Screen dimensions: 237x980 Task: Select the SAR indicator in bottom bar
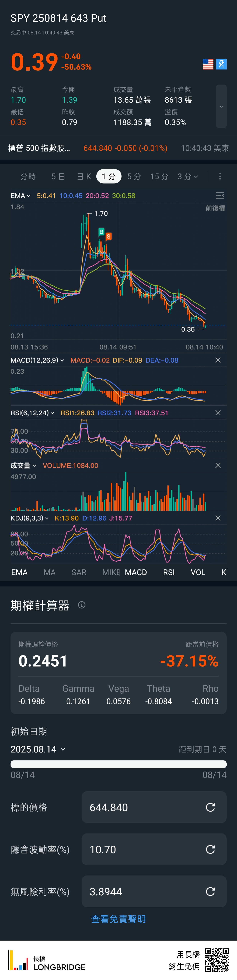click(x=79, y=572)
